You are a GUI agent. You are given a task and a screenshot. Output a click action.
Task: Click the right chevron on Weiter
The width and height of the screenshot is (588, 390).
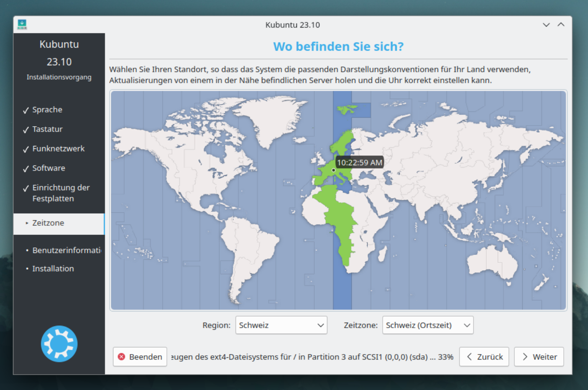coord(525,357)
